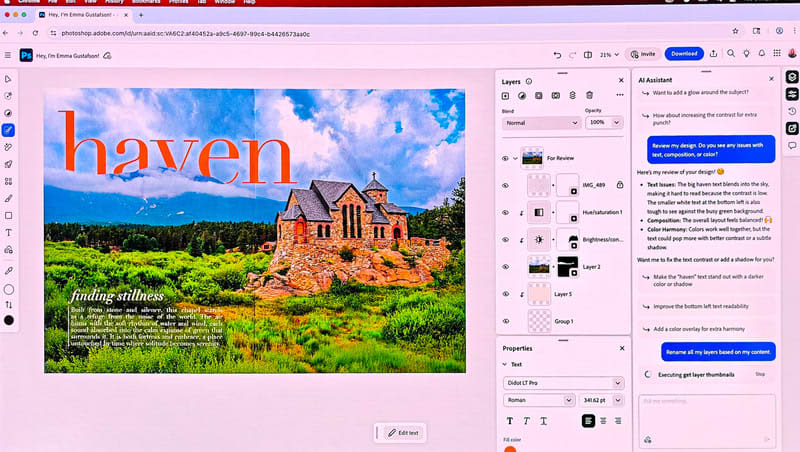
Task: Click the share/export icon beside Download
Action: (712, 54)
